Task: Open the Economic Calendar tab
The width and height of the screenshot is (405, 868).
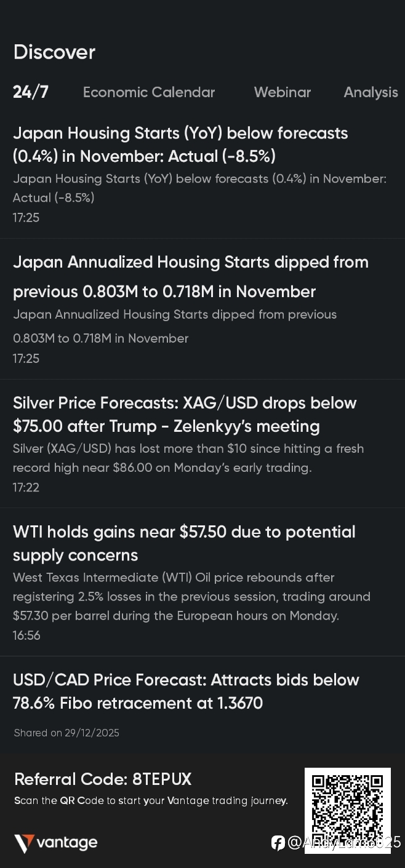Action: click(x=149, y=92)
